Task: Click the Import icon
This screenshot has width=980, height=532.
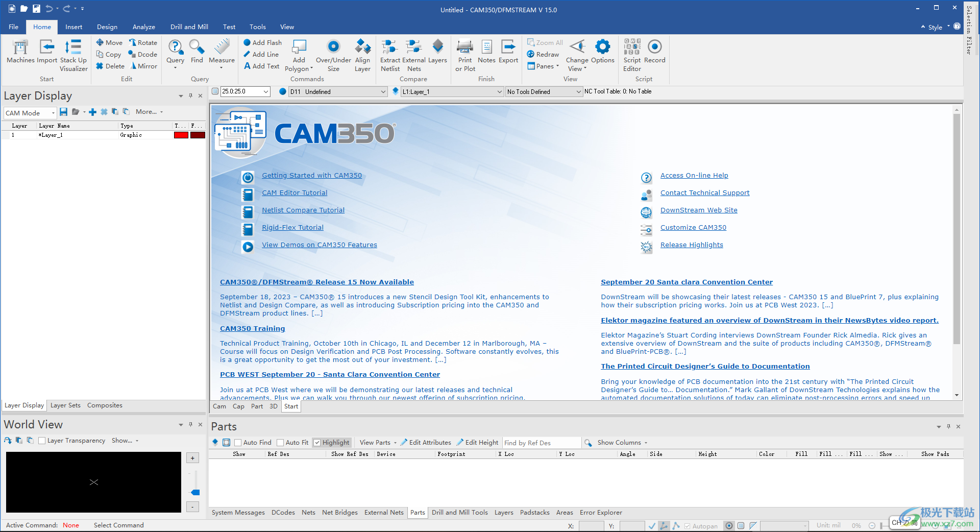Action: tap(47, 52)
